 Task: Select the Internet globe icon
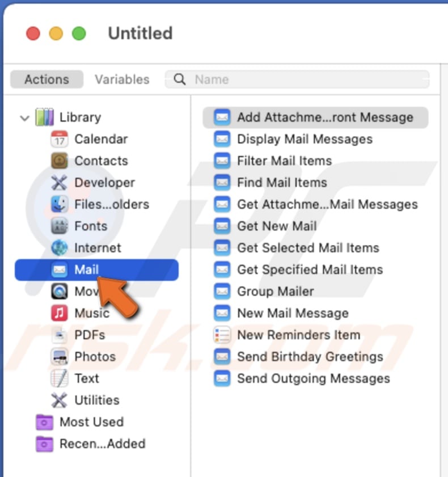60,248
